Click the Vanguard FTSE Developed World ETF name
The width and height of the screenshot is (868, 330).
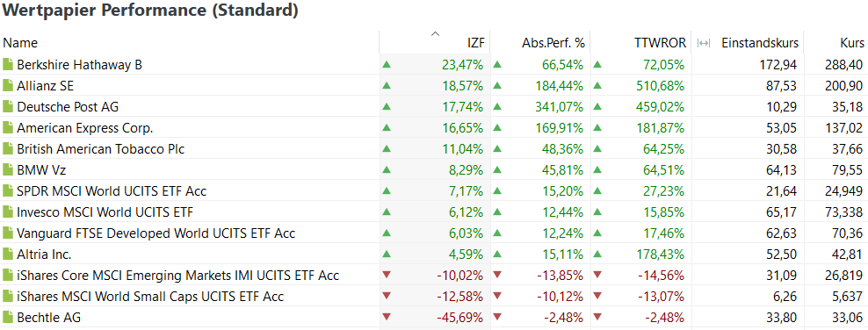coord(156,233)
